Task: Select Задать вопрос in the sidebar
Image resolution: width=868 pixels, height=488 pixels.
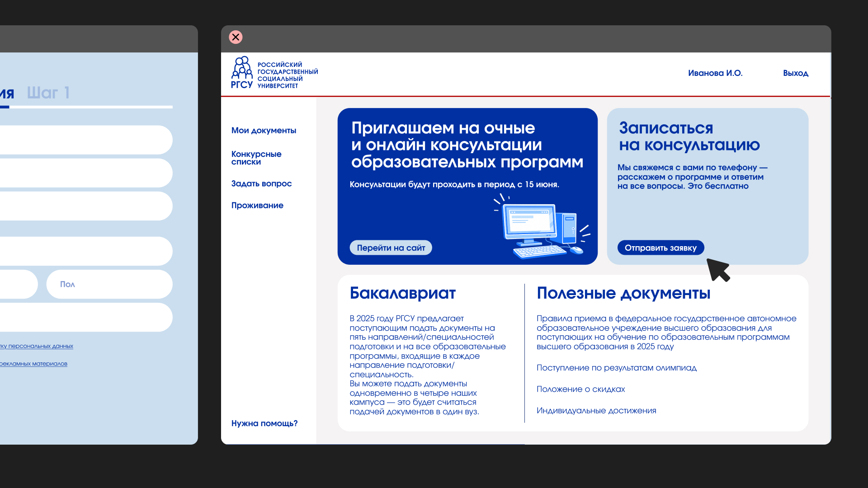Action: [261, 183]
